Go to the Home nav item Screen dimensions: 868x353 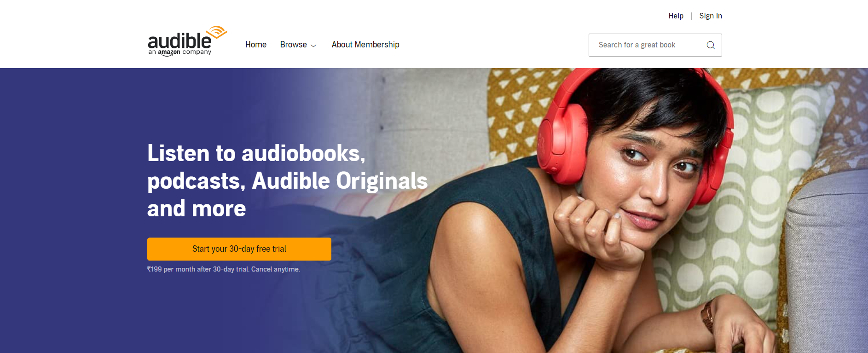pos(256,45)
